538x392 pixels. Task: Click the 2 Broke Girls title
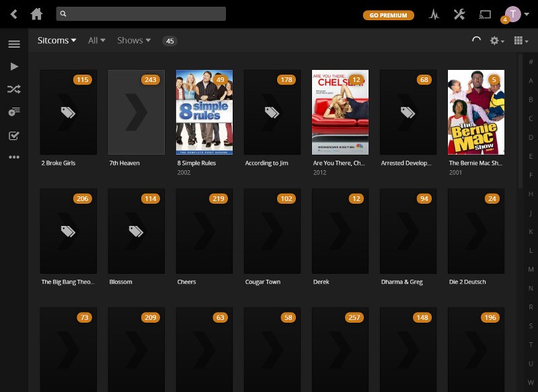click(x=59, y=163)
